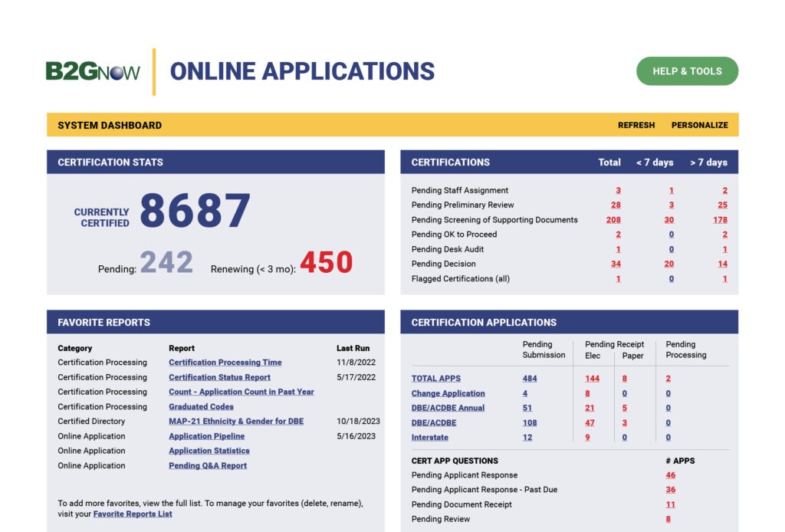Click the TOTAL APPS link
The width and height of the screenshot is (785, 532).
436,378
